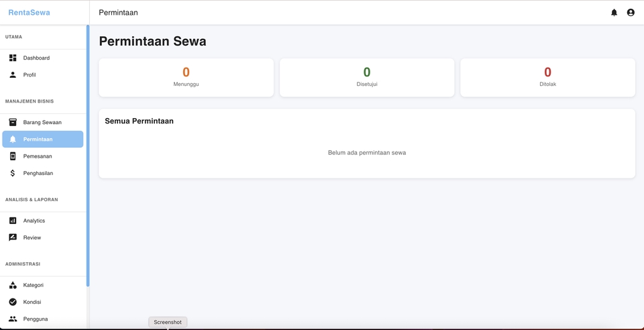Image resolution: width=644 pixels, height=330 pixels.
Task: Select the Kategori shapes icon
Action: 13,285
